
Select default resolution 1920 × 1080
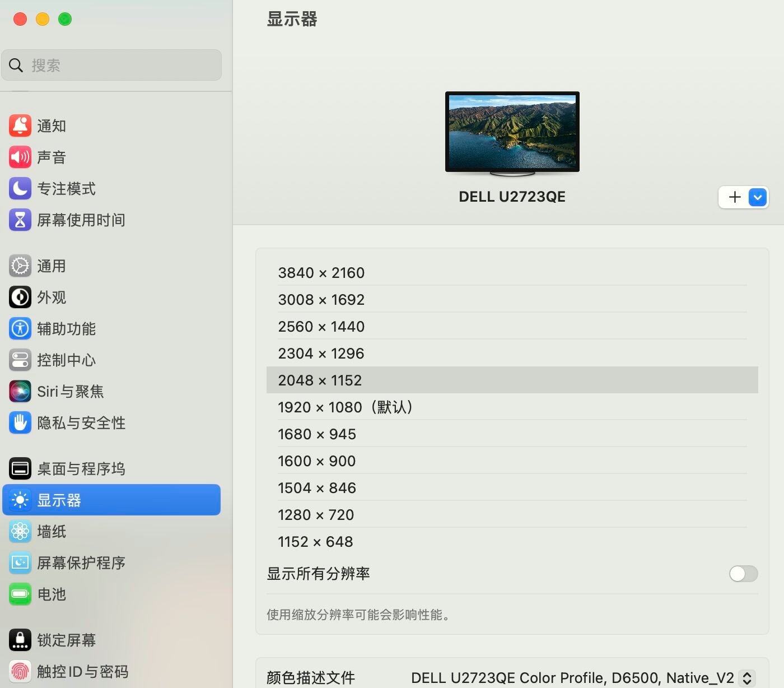coord(512,407)
